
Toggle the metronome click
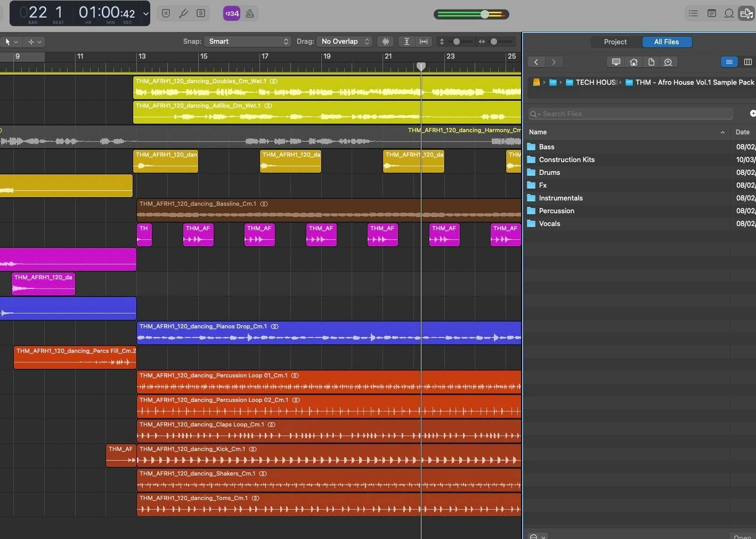249,13
